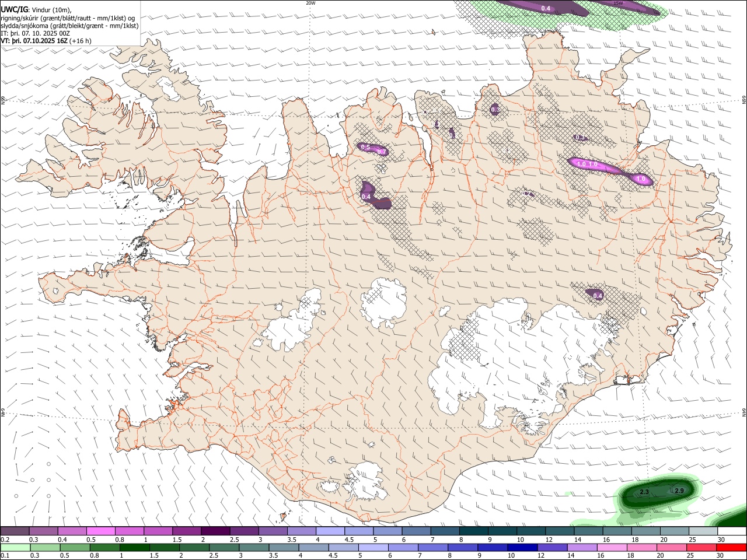Click the crimson 25 rain legend swatch

[x=700, y=547]
